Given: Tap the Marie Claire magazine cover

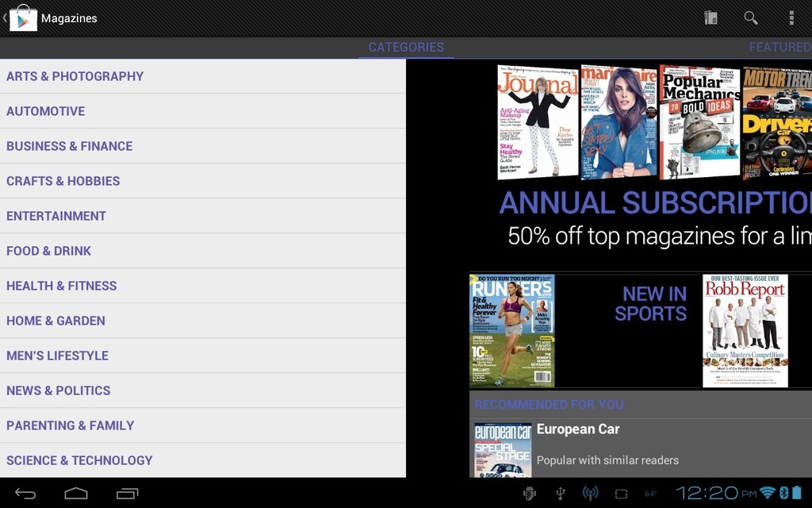Looking at the screenshot, I should pos(619,122).
